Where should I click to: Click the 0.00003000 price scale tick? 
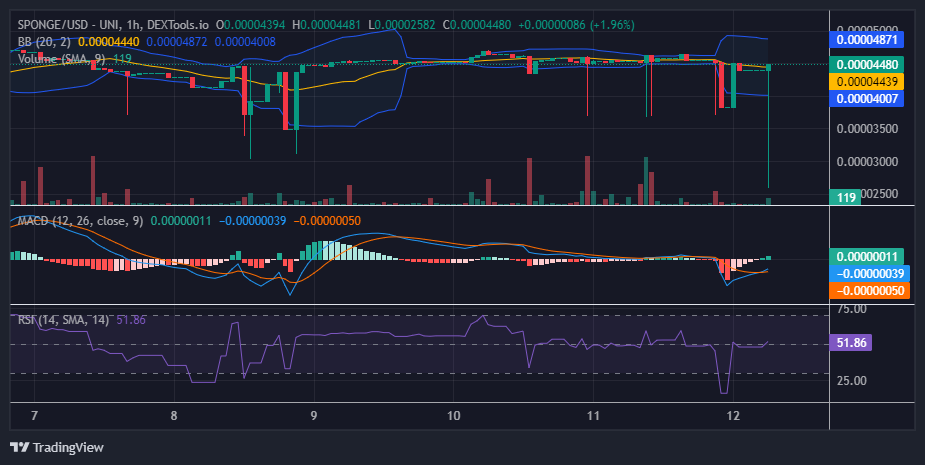pos(867,162)
